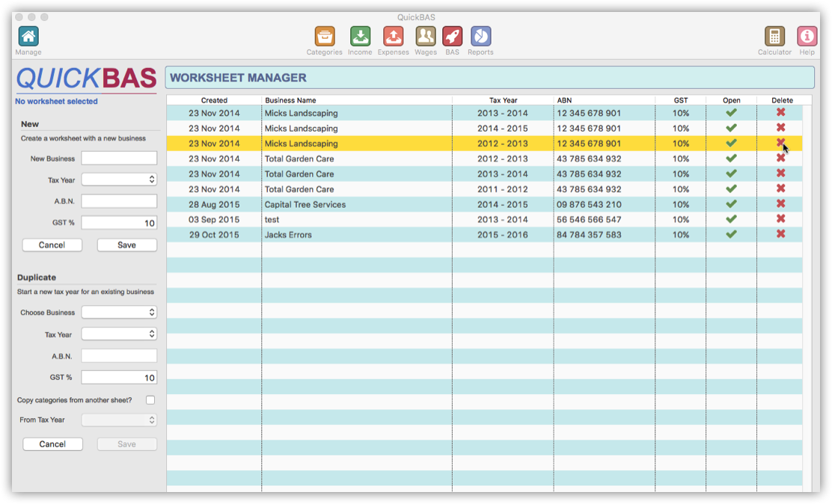Open the Jacks Errors worksheet via green tick
This screenshot has width=832, height=504.
point(731,234)
